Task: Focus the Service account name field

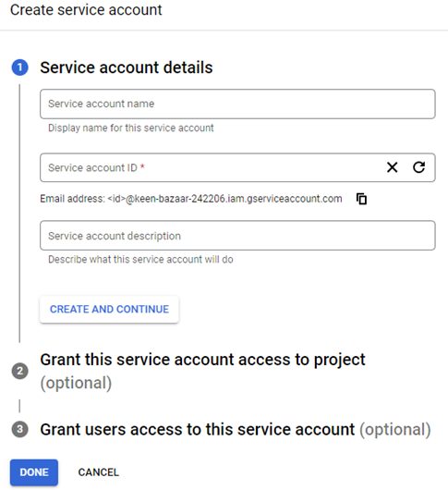Action: point(237,104)
